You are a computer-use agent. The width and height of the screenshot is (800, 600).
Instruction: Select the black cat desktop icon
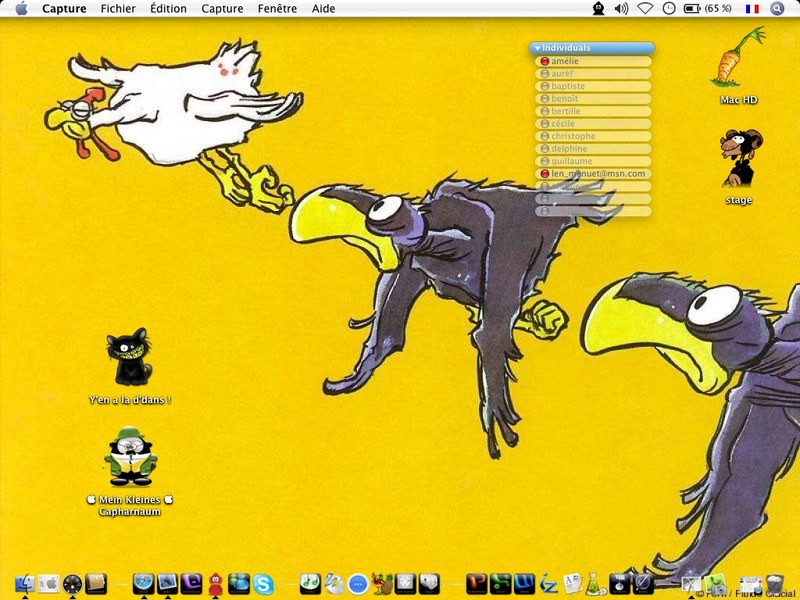pyautogui.click(x=129, y=357)
